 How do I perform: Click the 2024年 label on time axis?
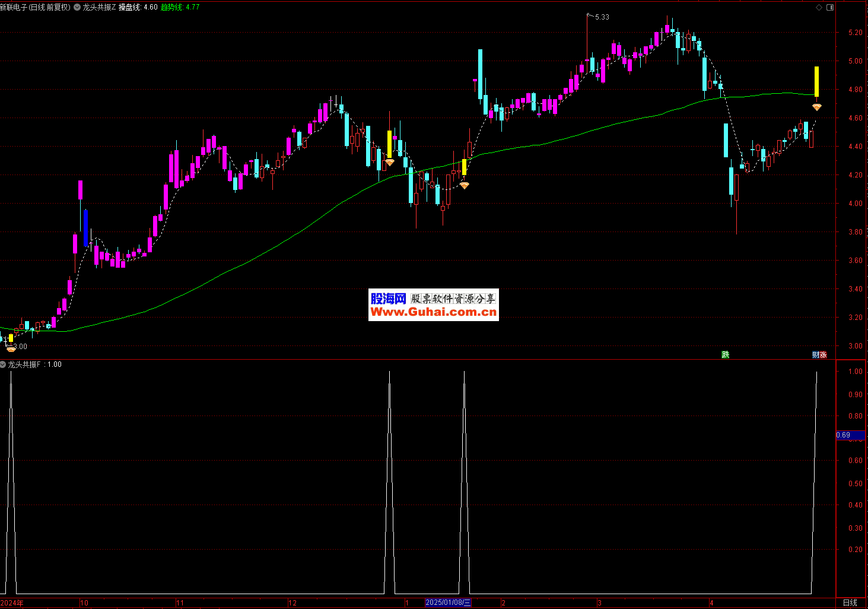[x=12, y=602]
